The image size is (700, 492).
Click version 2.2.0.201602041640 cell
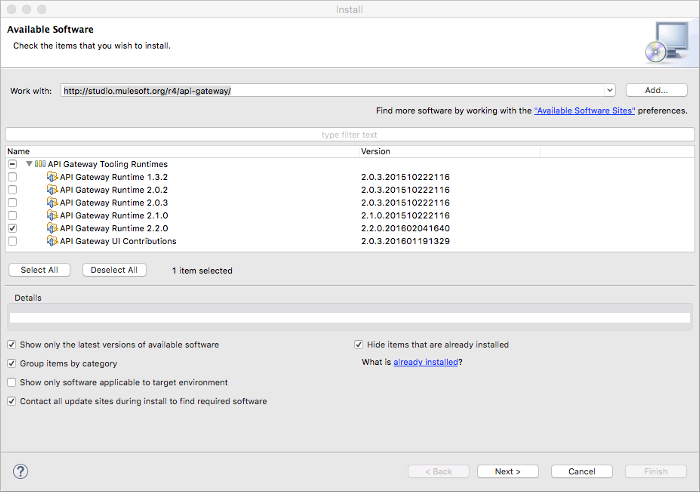pyautogui.click(x=405, y=228)
